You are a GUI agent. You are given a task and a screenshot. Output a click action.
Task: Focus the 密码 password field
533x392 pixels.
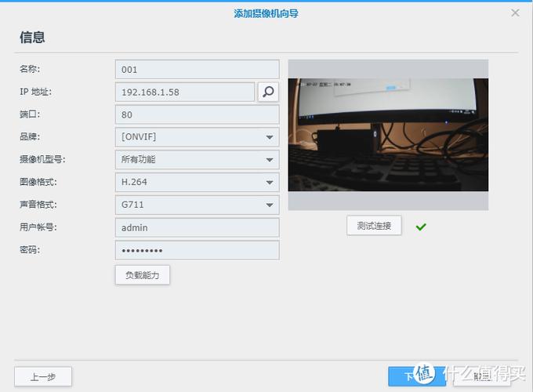198,250
